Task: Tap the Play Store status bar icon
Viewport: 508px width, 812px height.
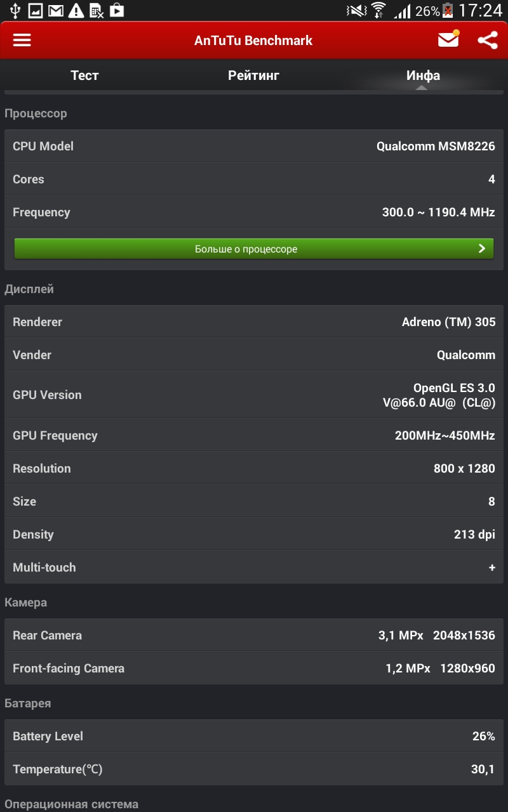Action: 116,11
